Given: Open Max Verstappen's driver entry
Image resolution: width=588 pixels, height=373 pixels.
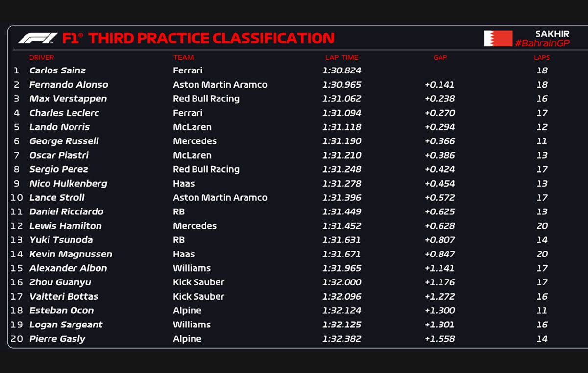Looking at the screenshot, I should pos(68,99).
